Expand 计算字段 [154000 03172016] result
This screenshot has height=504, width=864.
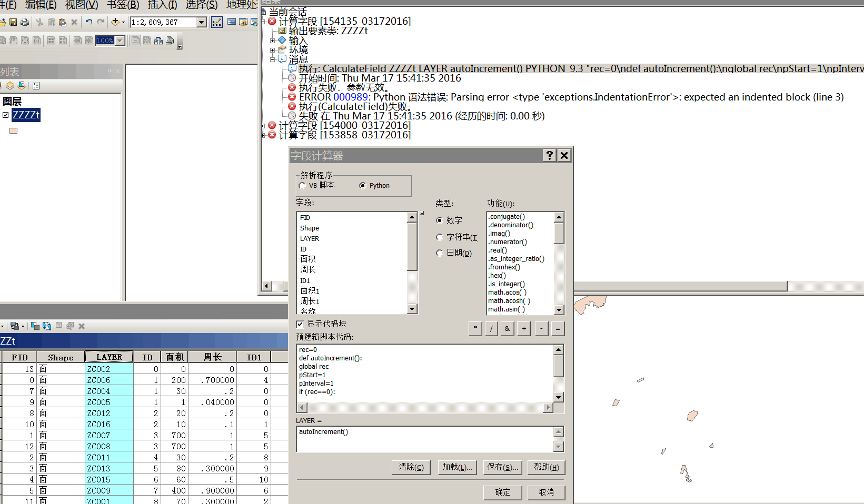[263, 126]
